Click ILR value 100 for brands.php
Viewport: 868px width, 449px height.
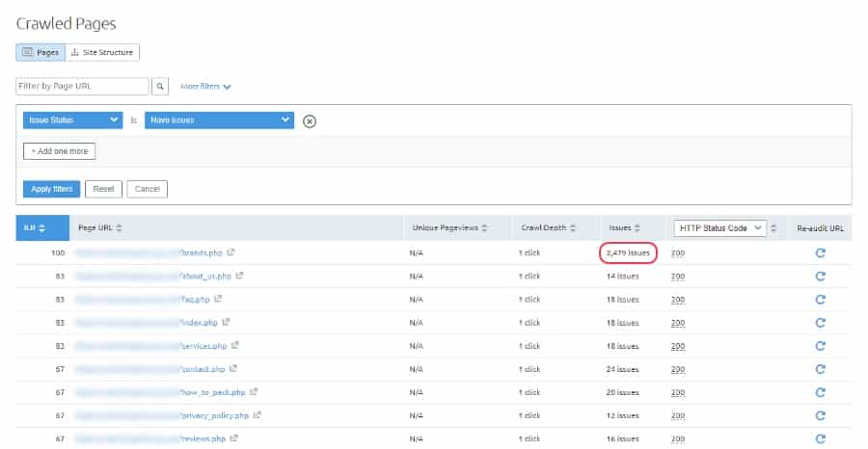[x=58, y=252]
